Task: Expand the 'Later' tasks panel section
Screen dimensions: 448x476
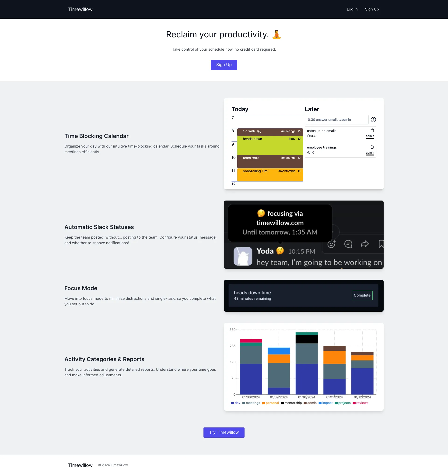Action: tap(311, 109)
